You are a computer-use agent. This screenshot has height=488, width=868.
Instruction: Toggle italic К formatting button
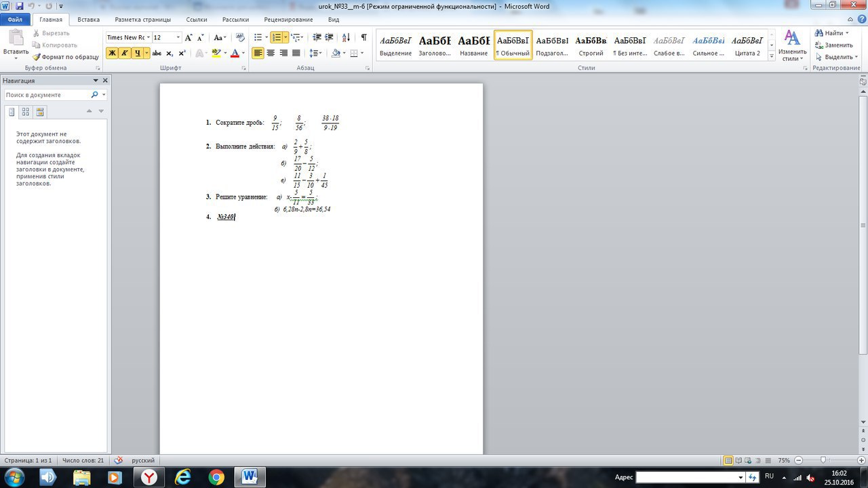point(125,53)
